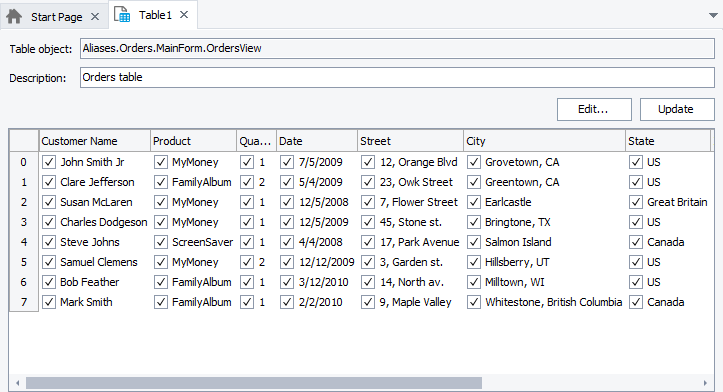
Task: Open the tab list dropdown arrow
Action: tap(713, 16)
